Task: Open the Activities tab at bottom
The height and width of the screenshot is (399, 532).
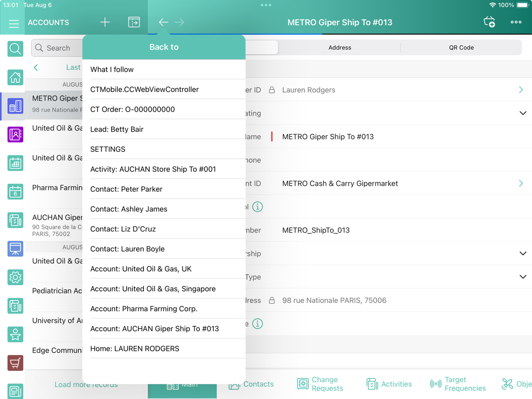Action: coord(389,384)
